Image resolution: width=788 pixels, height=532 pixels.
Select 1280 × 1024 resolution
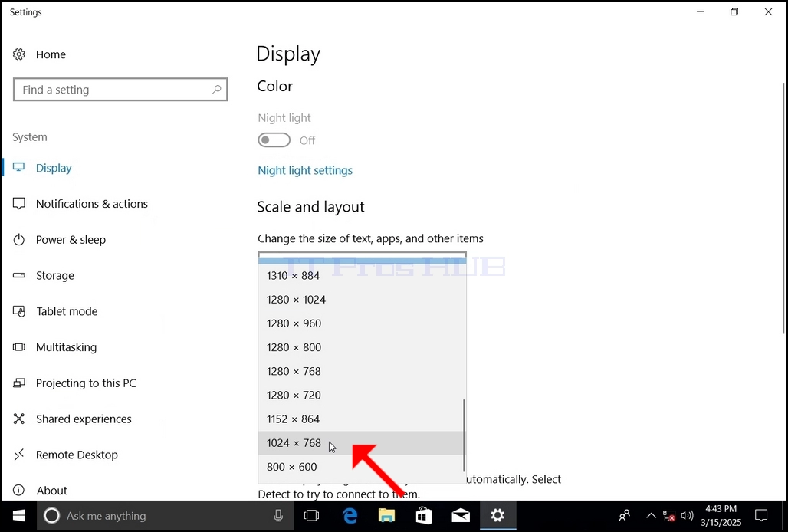(x=362, y=300)
